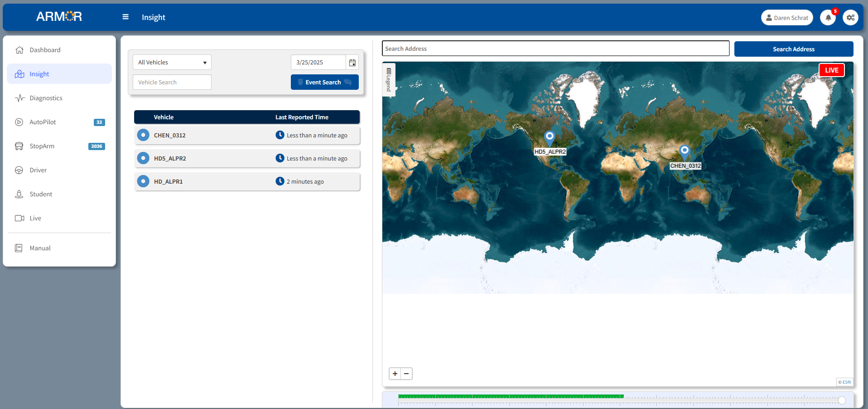
Task: Open the Daren Schrat user menu
Action: (787, 18)
